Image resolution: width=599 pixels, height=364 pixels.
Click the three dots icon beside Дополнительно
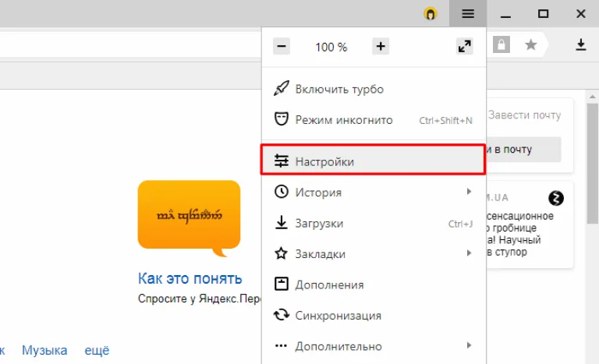click(281, 346)
